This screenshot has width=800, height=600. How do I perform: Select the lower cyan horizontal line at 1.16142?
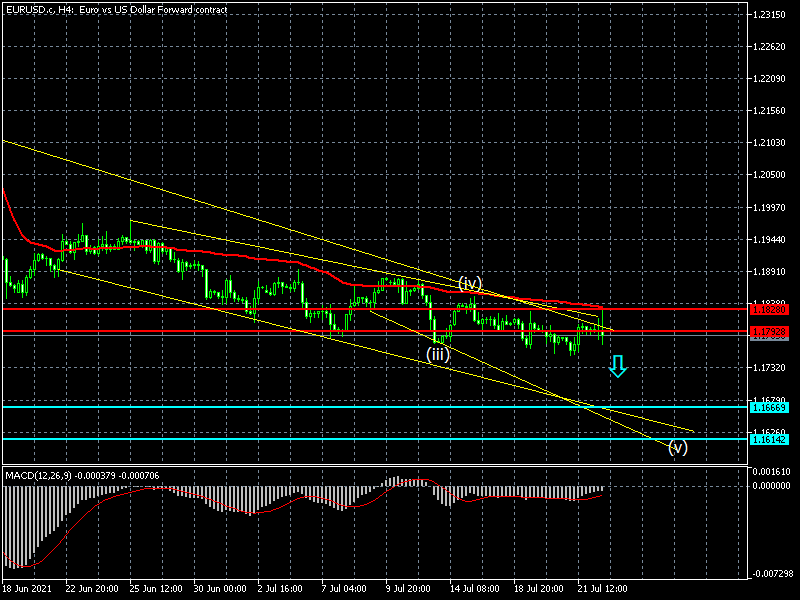click(300, 439)
